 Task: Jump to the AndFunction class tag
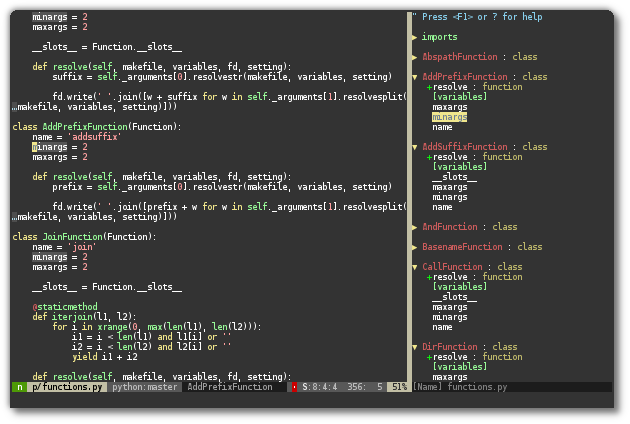(450, 227)
